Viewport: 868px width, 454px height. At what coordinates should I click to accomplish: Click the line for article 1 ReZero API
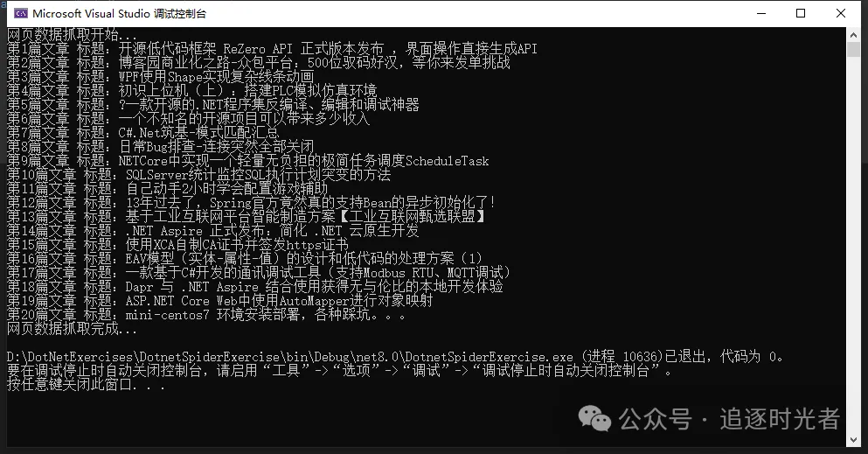272,49
